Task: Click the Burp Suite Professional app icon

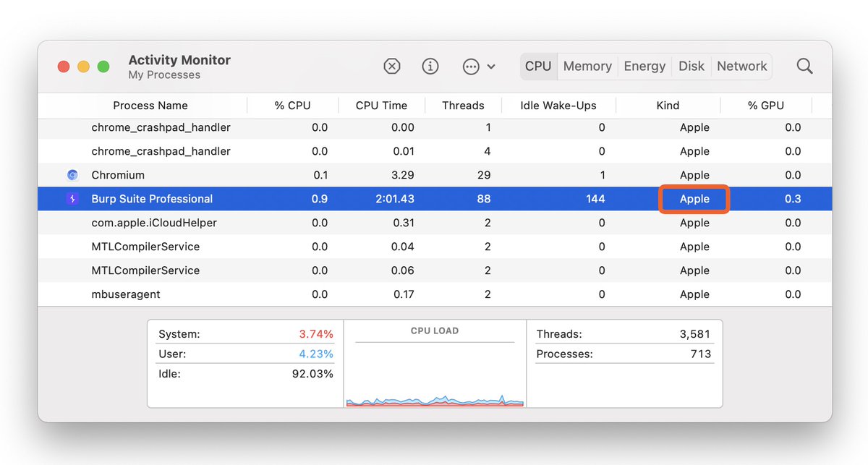Action: click(x=72, y=199)
